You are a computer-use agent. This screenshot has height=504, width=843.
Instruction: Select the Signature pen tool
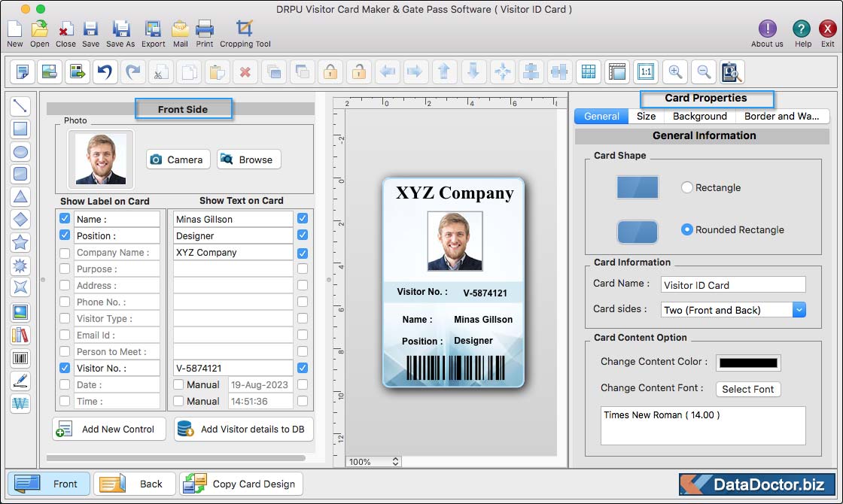(20, 381)
